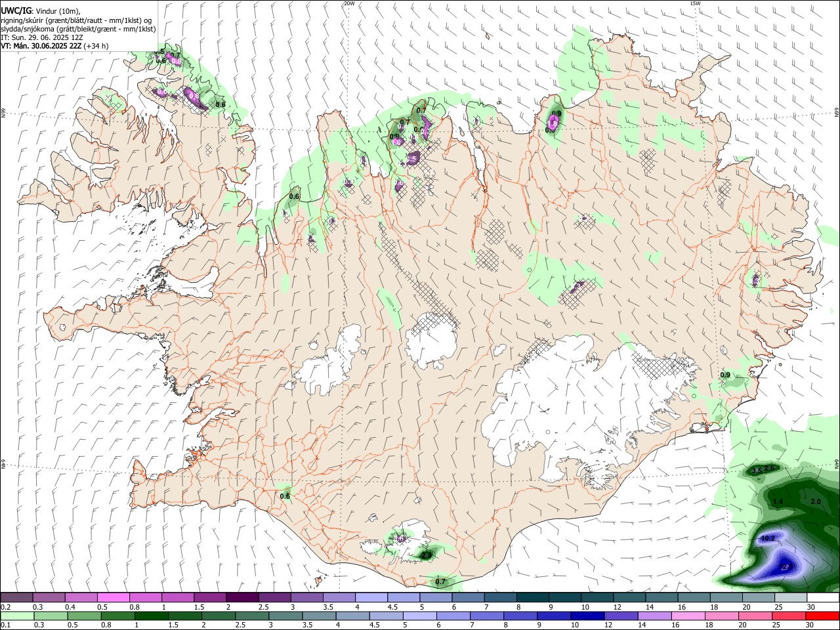Select the lilac 14 swatch in lower scale
Image resolution: width=840 pixels, height=630 pixels.
tap(655, 616)
